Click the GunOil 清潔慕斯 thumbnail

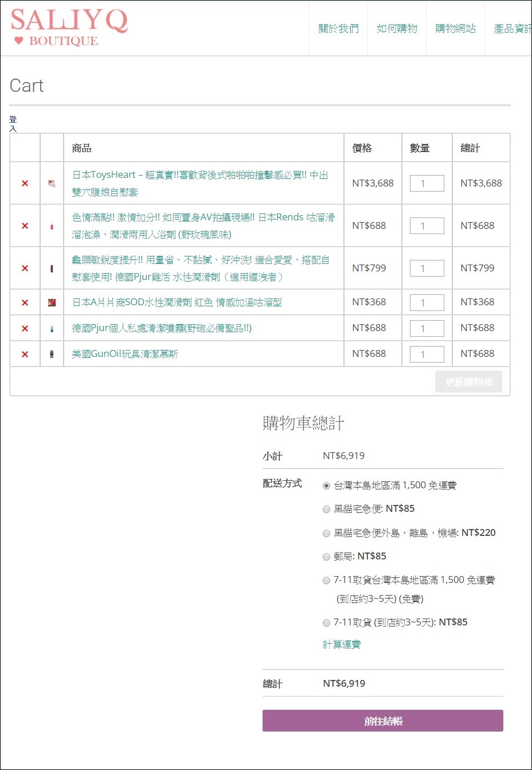tap(52, 355)
